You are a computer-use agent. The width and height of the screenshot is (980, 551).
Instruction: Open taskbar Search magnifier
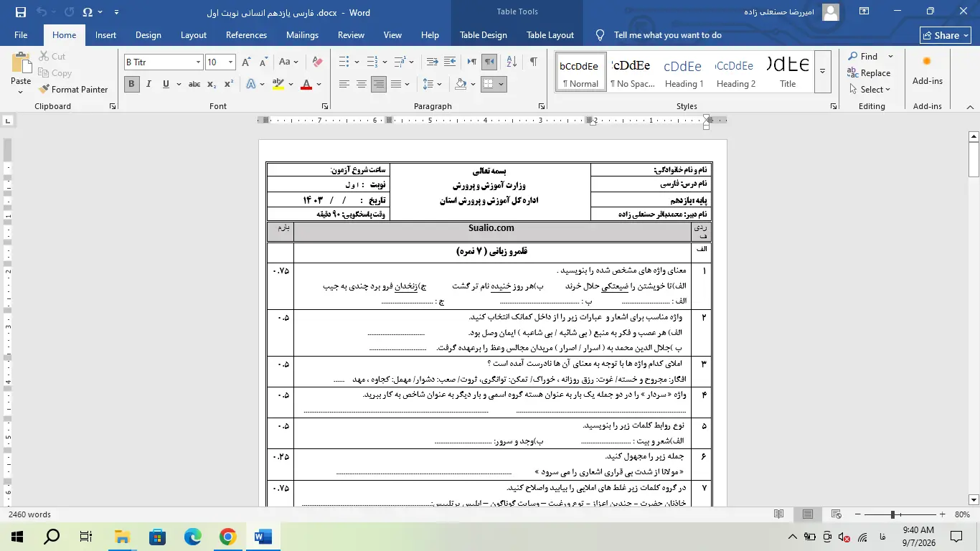(52, 537)
